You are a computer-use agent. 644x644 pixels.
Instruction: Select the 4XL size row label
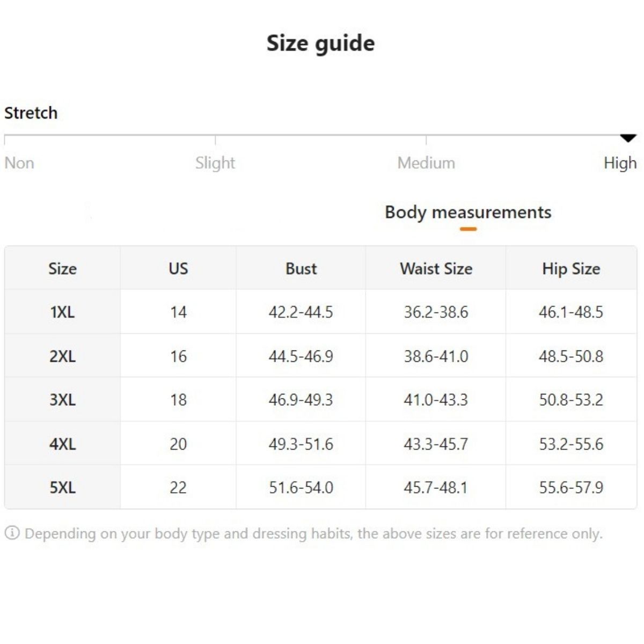[62, 444]
